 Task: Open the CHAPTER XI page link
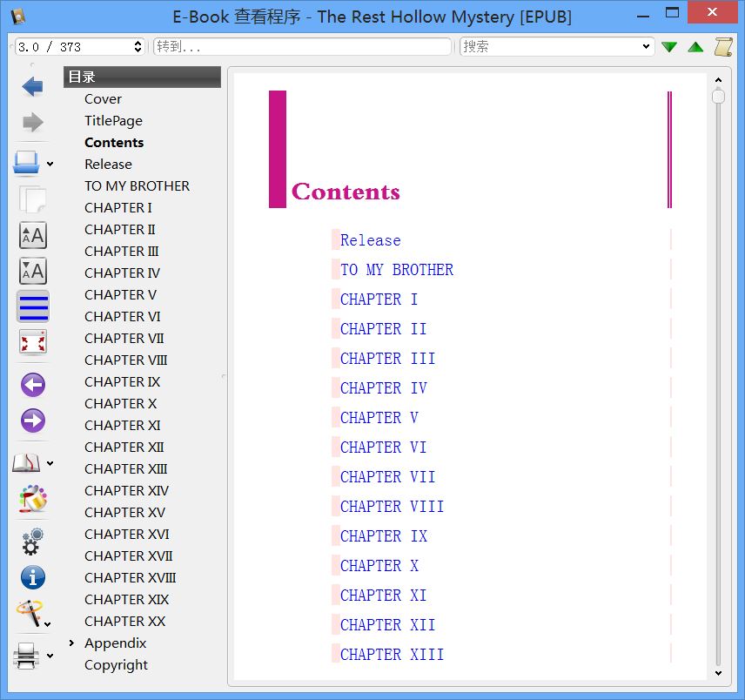384,595
